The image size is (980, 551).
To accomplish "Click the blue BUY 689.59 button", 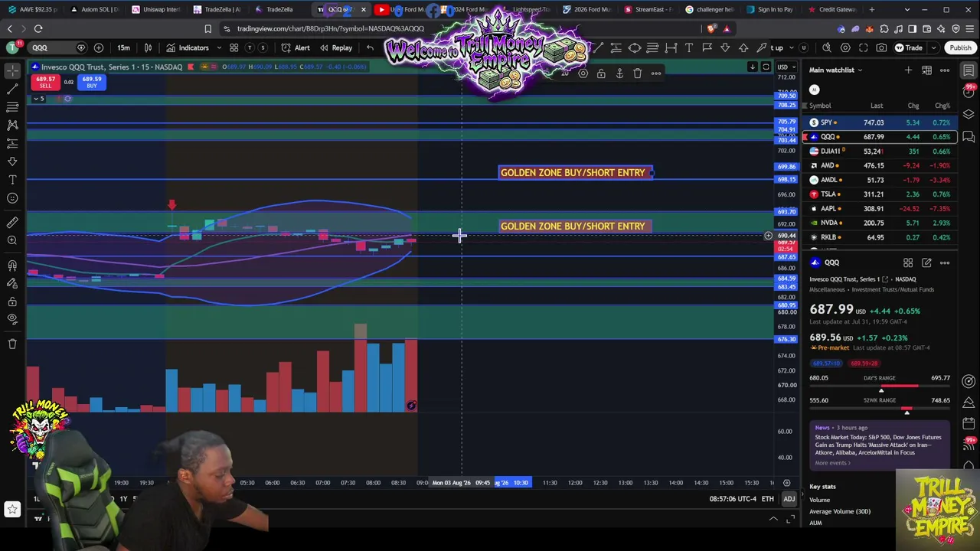I will click(91, 83).
